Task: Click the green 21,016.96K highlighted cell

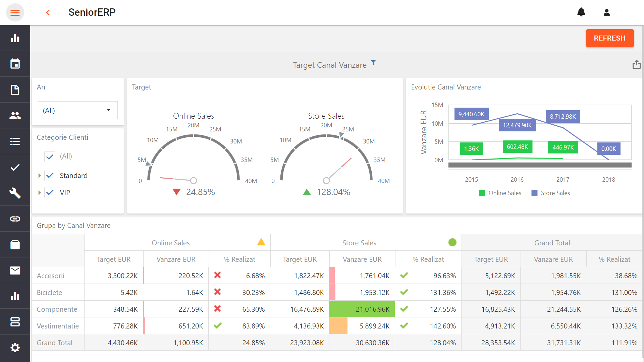Action: click(x=362, y=309)
